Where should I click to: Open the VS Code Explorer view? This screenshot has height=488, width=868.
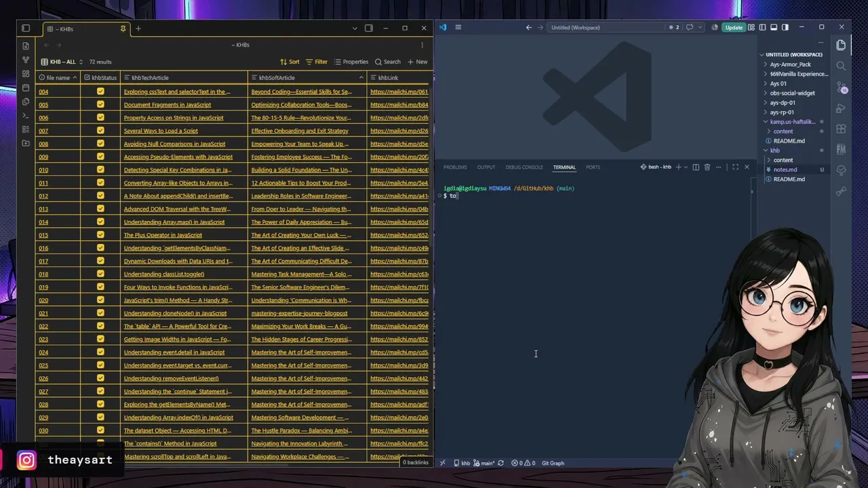click(x=842, y=45)
